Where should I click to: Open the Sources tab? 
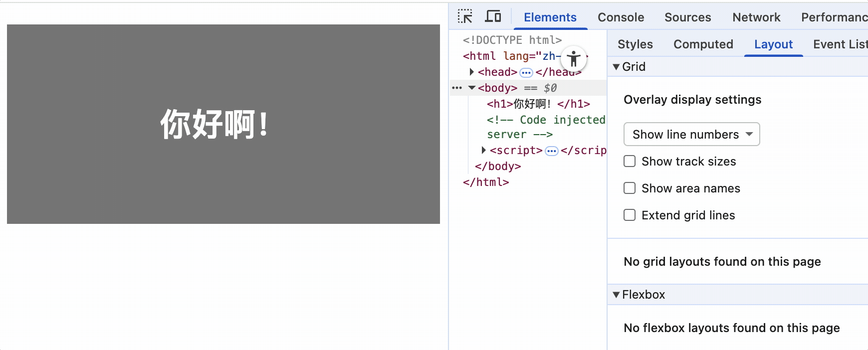(x=687, y=17)
